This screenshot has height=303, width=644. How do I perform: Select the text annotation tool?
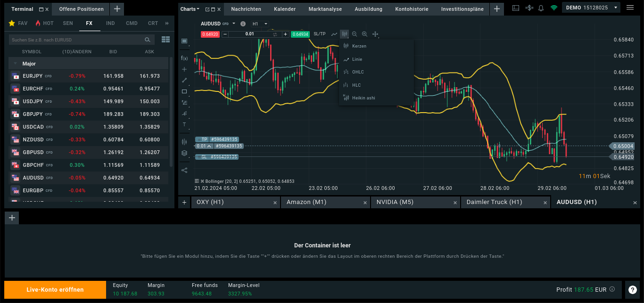click(x=184, y=124)
